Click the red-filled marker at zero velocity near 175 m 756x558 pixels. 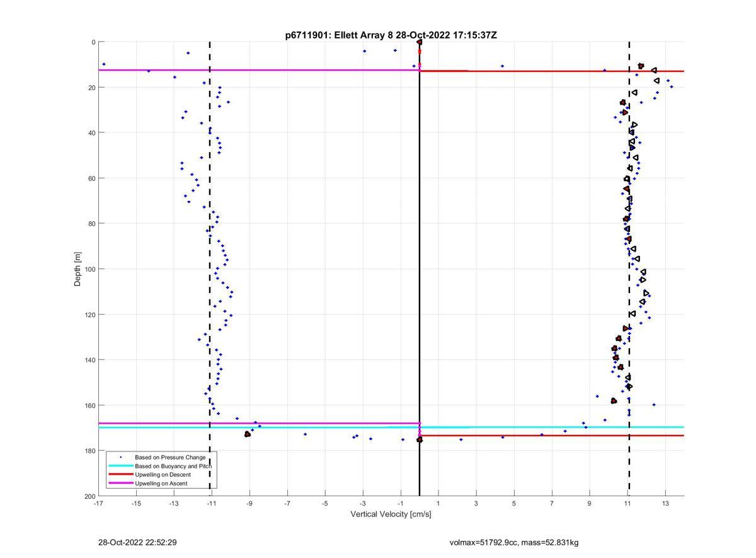click(420, 439)
